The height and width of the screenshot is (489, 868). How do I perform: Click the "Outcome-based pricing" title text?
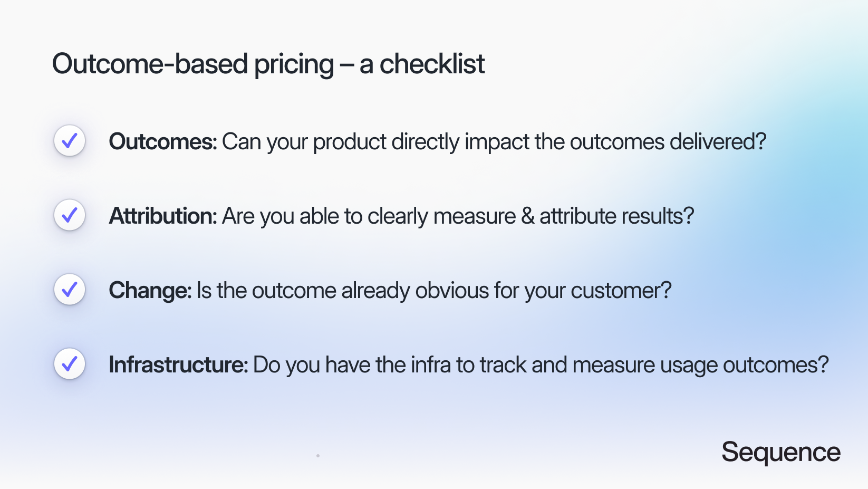pyautogui.click(x=193, y=64)
